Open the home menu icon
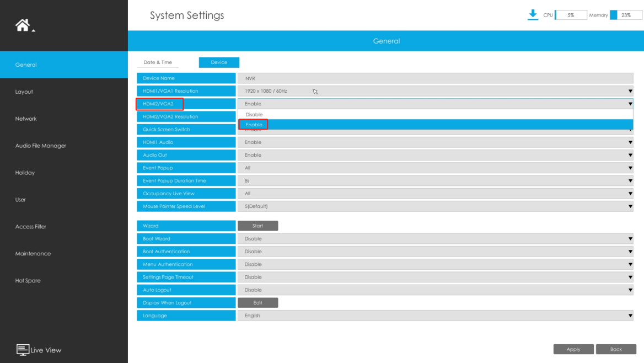Viewport: 644px width, 363px height. 23,25
